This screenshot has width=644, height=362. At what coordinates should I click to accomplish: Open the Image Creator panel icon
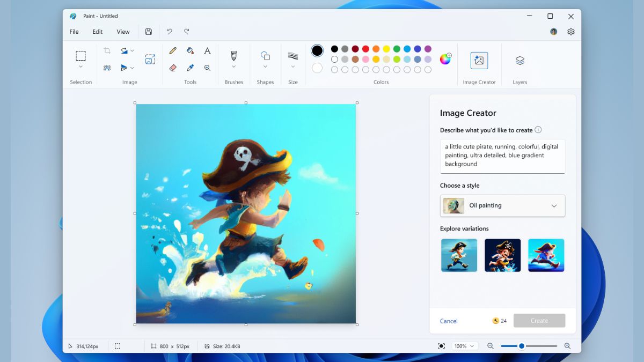(479, 60)
